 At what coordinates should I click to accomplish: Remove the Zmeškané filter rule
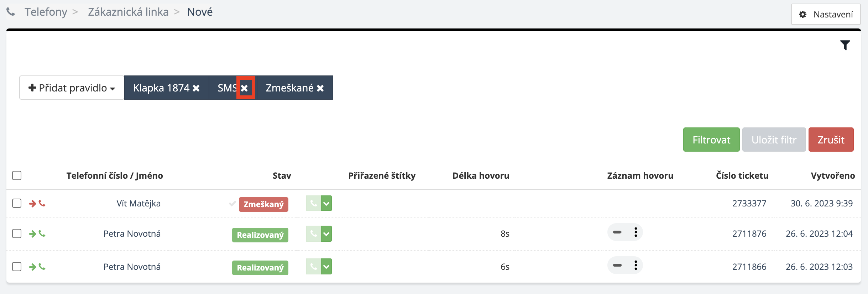320,88
